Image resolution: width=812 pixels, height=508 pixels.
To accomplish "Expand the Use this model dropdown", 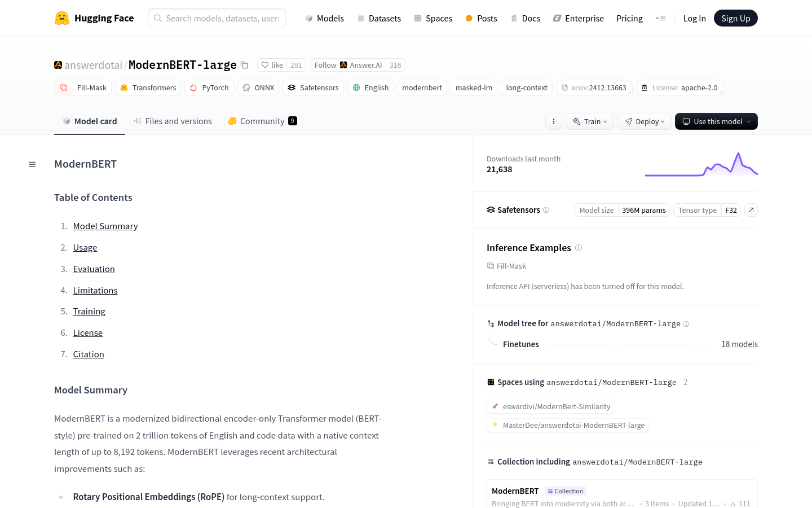I will (x=716, y=121).
